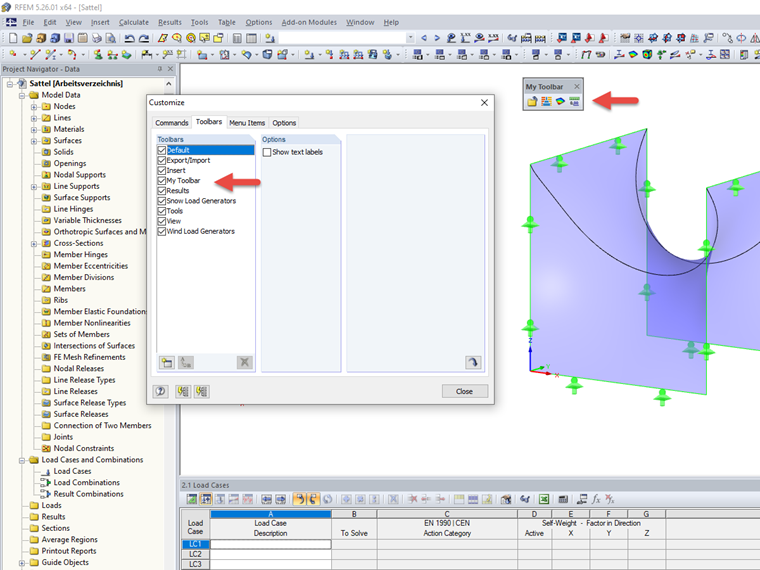
Task: Click the calculator icon in table toolbar
Action: point(563,499)
